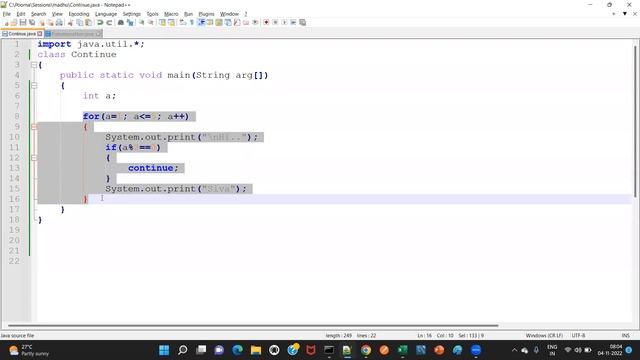Open UTF-8 encoding selector in status bar

point(578,336)
